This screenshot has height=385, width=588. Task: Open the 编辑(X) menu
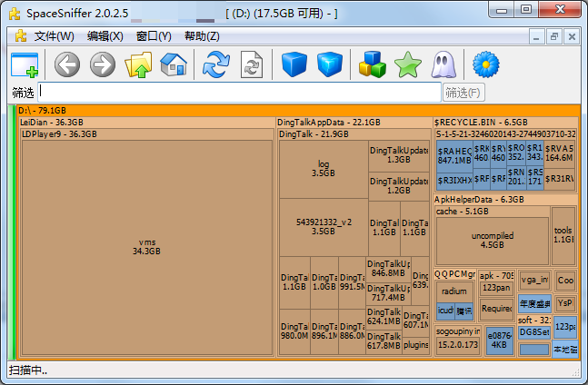(x=105, y=36)
